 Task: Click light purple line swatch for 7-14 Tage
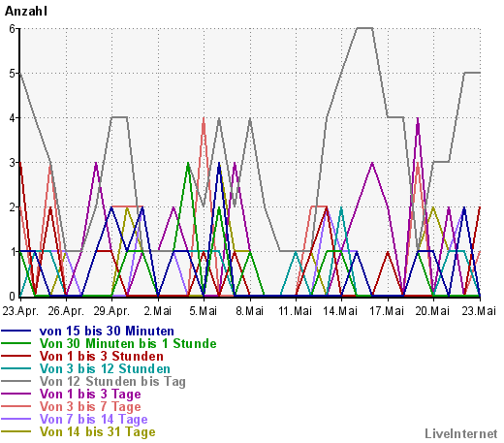tap(16, 419)
